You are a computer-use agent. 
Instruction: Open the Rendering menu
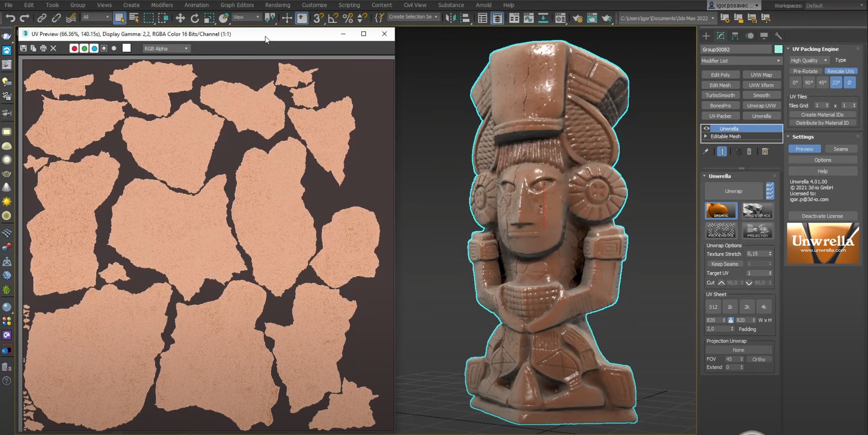(x=278, y=5)
